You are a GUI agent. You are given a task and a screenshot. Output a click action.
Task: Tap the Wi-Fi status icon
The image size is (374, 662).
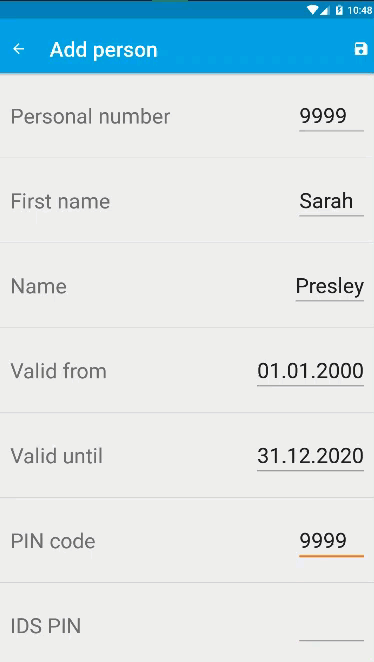(312, 10)
